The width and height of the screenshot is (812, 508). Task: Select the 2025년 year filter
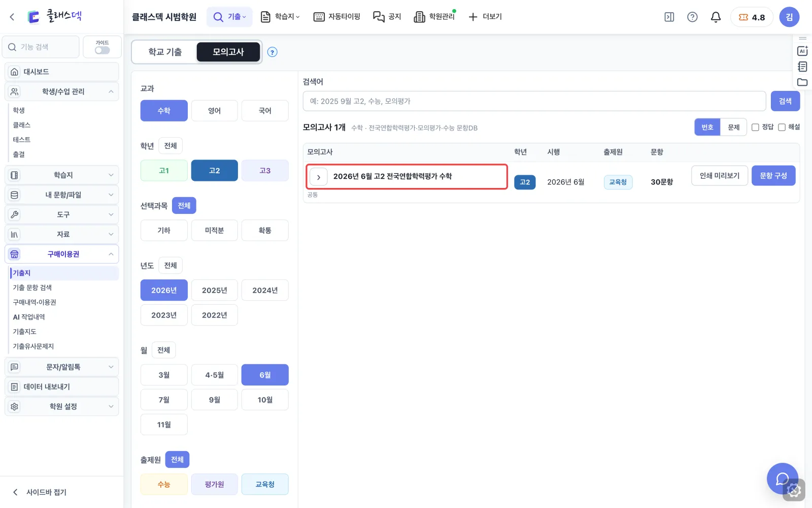(x=215, y=290)
